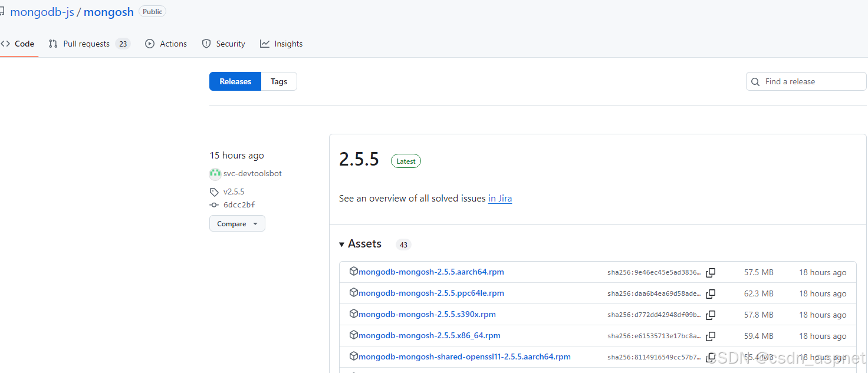Download mongodb-mongosh-2.5.5.aarch64.rpm
868x373 pixels.
click(x=431, y=272)
